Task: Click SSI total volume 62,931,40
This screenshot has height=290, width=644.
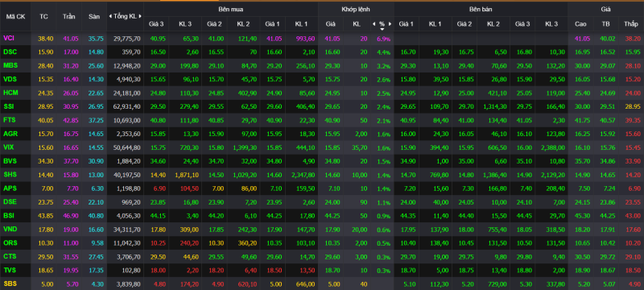Action: click(x=127, y=107)
